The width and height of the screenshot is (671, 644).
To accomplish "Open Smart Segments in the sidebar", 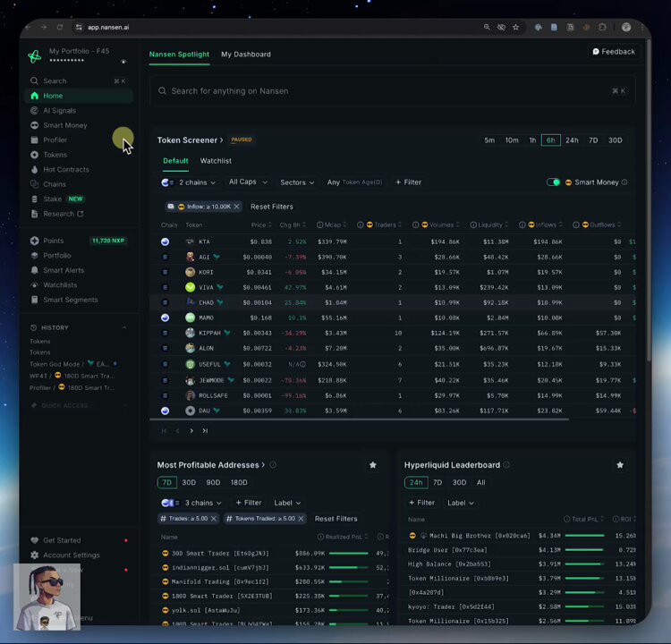I will click(x=64, y=300).
